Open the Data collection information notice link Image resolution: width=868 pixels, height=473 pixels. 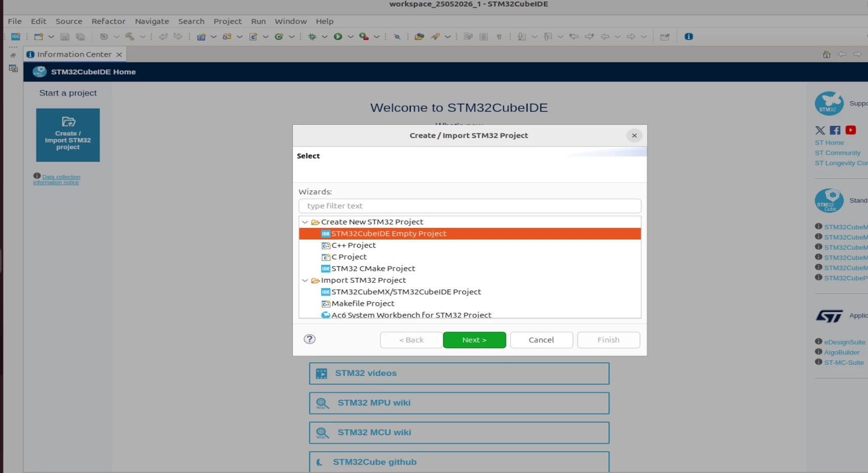57,179
